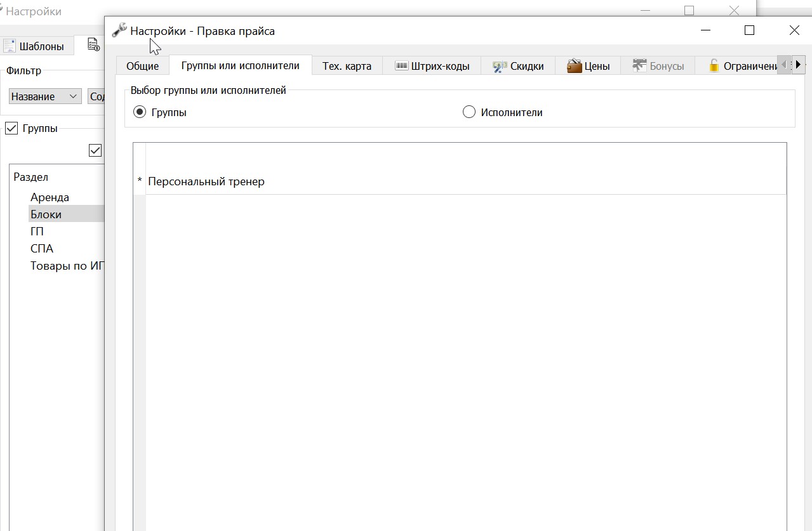The width and height of the screenshot is (812, 531).
Task: Open the Штрих-коды barcode tab
Action: [432, 66]
